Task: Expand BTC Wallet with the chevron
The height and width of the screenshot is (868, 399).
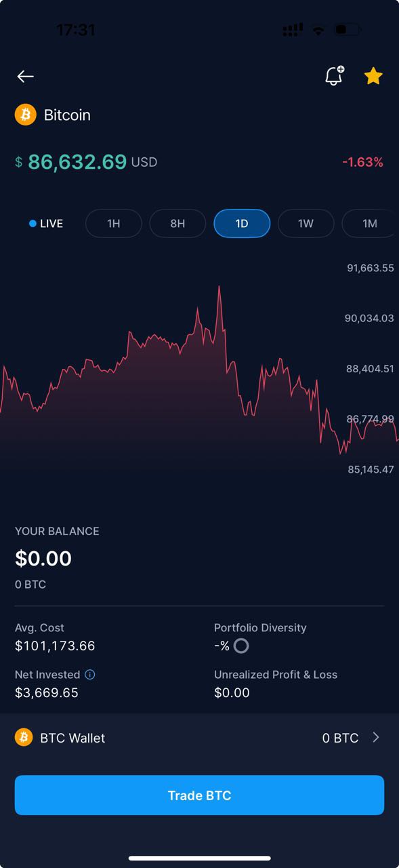Action: tap(376, 737)
